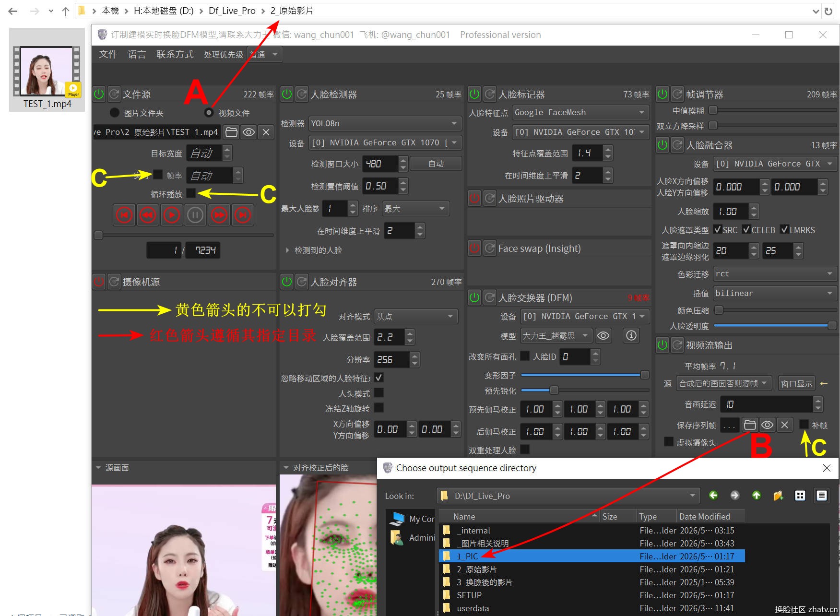Adjust 变形因子 slider
The image size is (840, 616).
585,375
